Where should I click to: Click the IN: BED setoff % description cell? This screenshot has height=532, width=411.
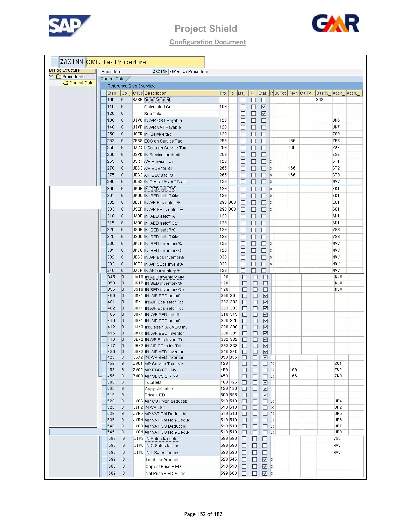[181, 189]
